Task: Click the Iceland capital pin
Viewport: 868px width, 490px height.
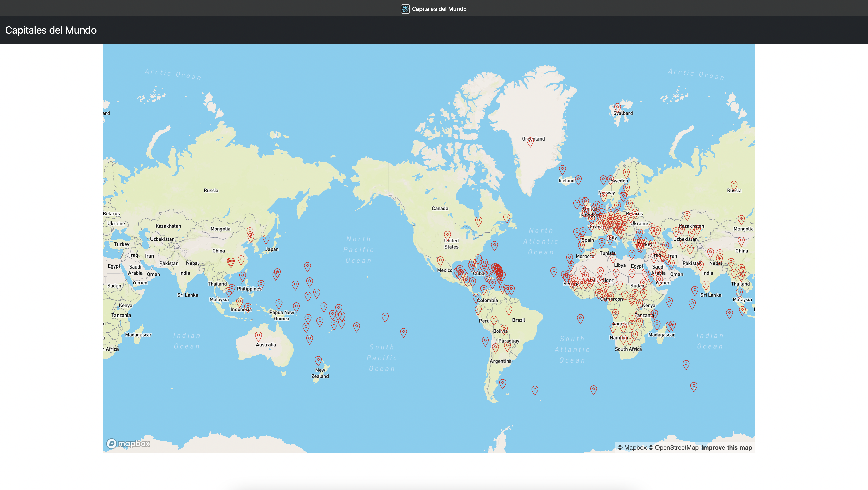Action: pyautogui.click(x=562, y=170)
